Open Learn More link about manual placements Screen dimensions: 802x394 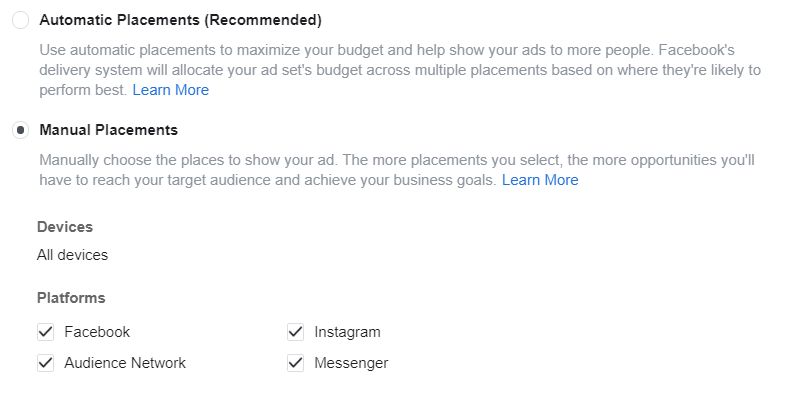tap(540, 180)
